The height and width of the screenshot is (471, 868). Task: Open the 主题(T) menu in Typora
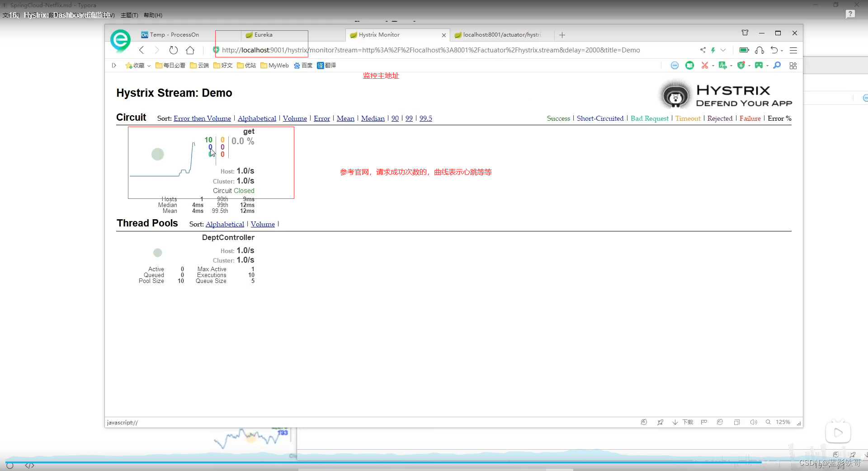pyautogui.click(x=129, y=15)
